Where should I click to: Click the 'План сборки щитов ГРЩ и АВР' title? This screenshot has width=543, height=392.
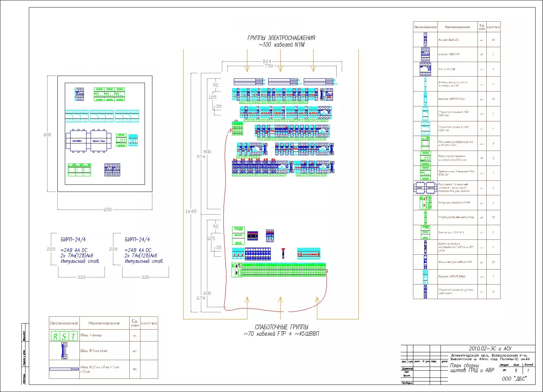[x=472, y=368]
